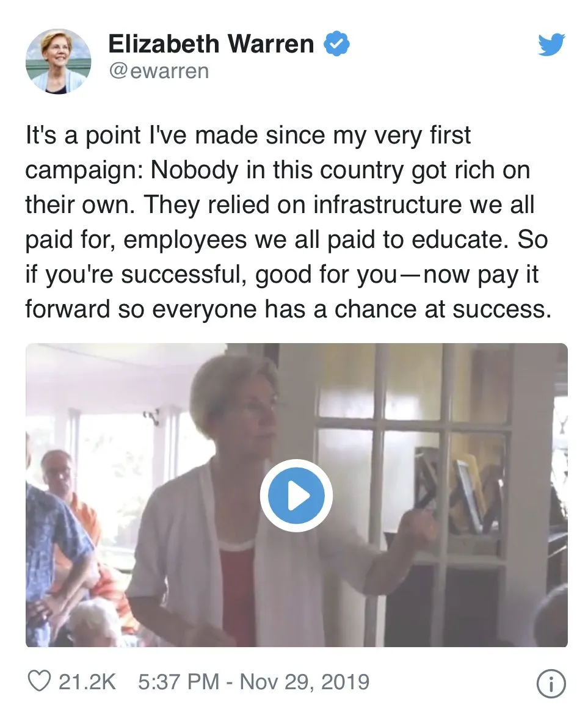Click the Nov 29, 2019 date

(304, 681)
